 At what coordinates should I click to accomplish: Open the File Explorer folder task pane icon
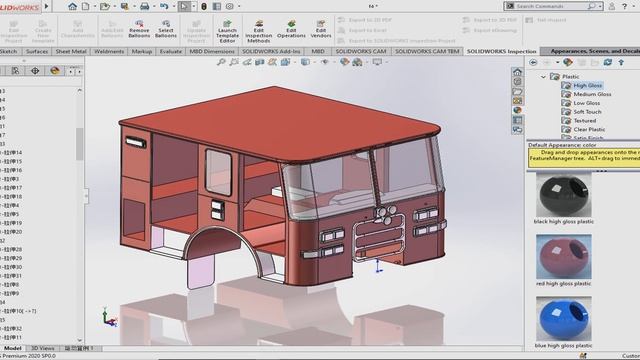517,91
